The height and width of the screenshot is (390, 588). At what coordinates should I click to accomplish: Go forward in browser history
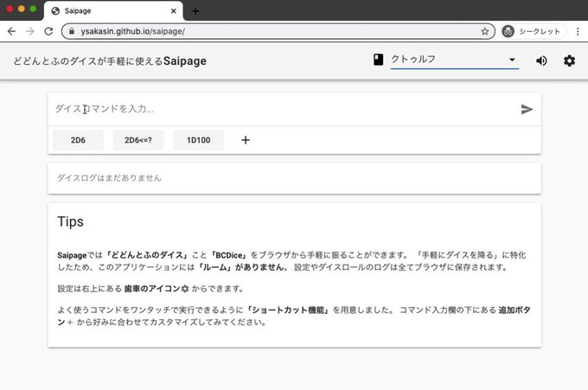point(30,31)
